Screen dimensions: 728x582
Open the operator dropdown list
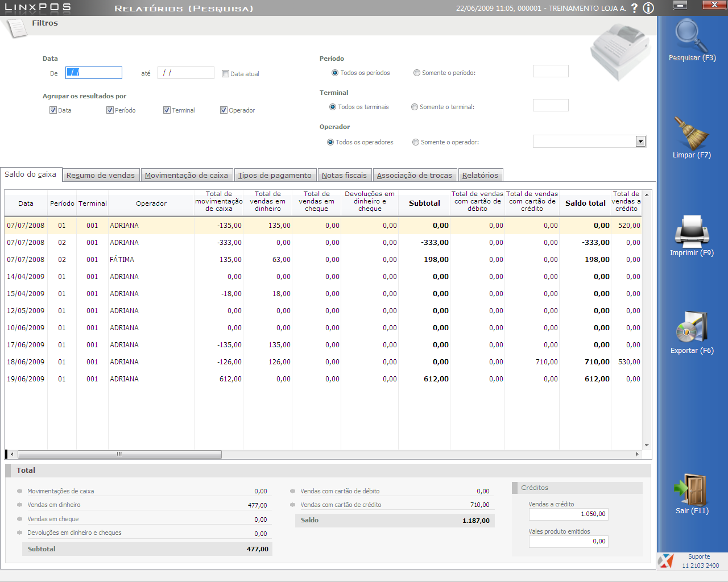(x=640, y=142)
